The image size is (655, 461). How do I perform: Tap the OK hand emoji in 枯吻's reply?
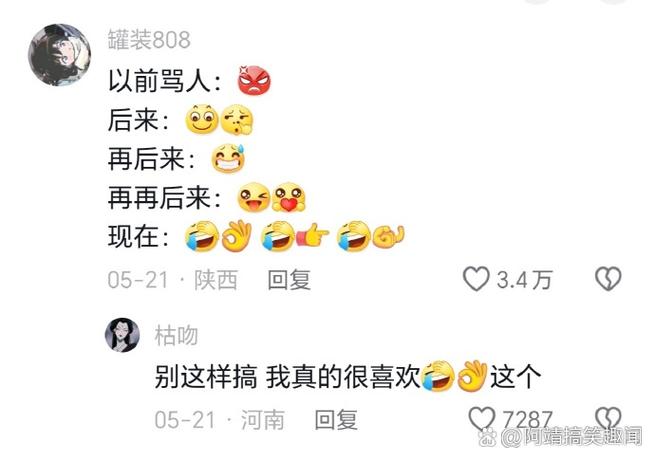(472, 376)
